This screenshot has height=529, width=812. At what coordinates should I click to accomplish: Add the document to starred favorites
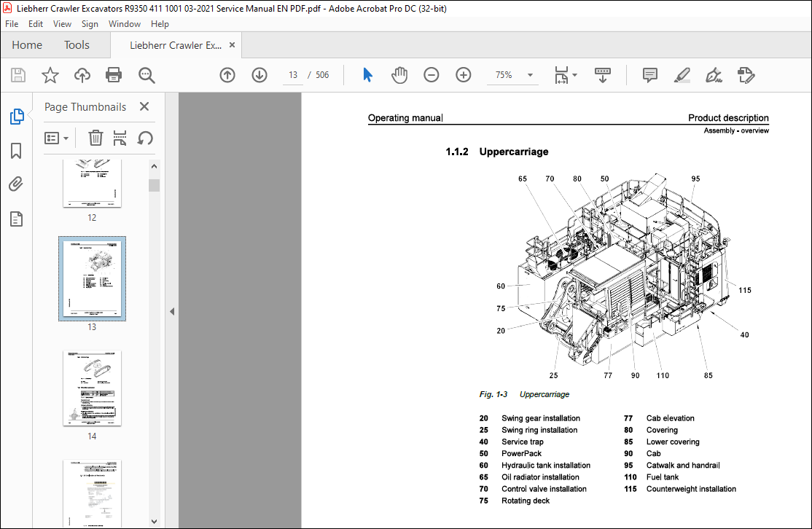(x=50, y=75)
